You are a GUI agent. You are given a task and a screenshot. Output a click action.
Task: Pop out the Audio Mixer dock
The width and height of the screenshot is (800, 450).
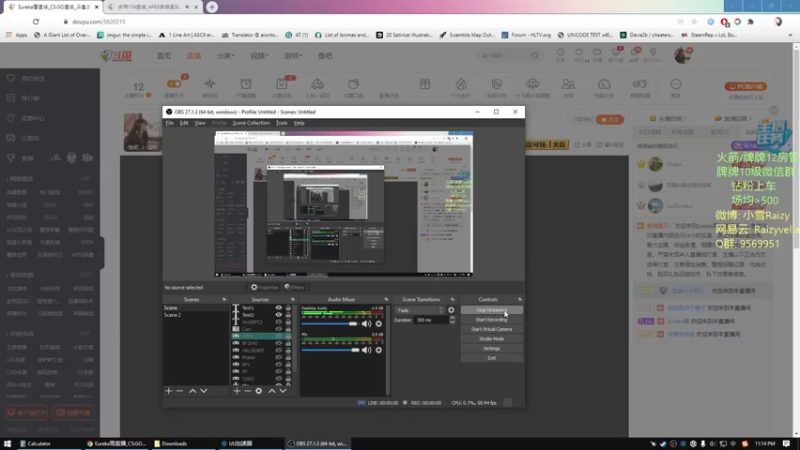coord(386,299)
